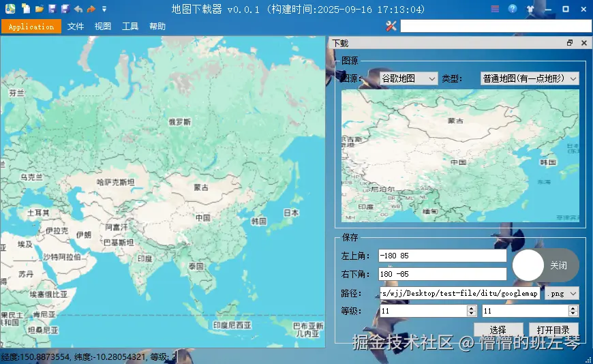The height and width of the screenshot is (364, 593).
Task: Click the 左上角 coordinate field
Action: click(x=442, y=256)
